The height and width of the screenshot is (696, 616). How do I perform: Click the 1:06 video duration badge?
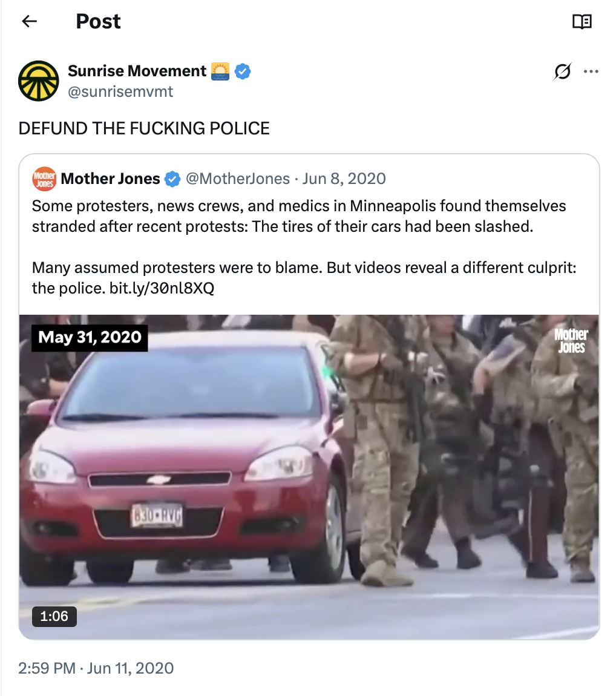54,616
